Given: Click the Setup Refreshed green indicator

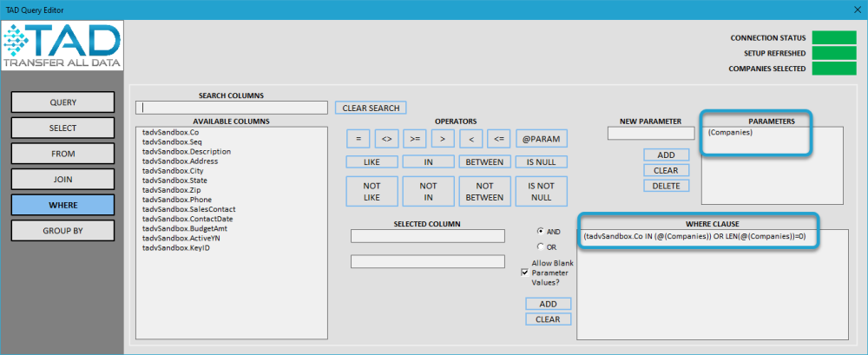Looking at the screenshot, I should click(x=834, y=53).
